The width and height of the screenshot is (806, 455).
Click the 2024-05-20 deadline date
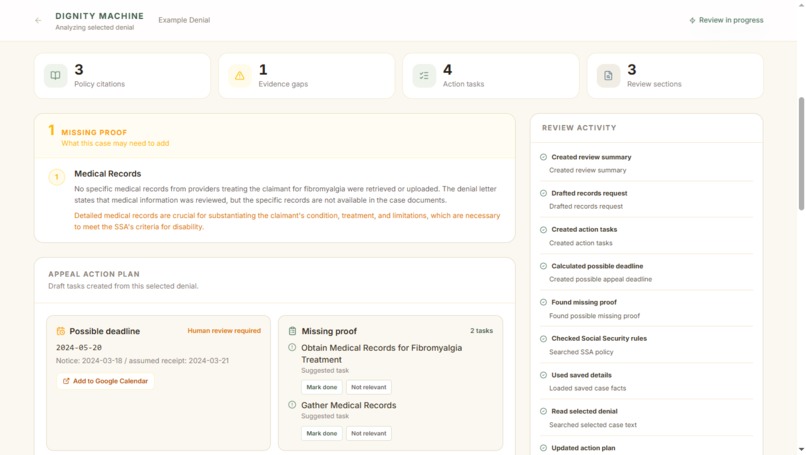[79, 348]
